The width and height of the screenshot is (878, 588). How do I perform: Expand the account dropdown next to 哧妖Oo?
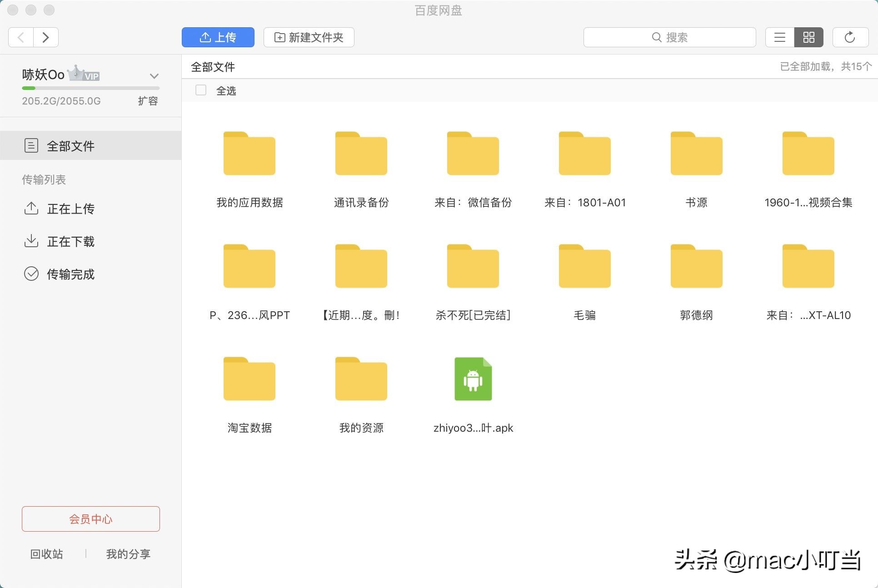[x=154, y=76]
